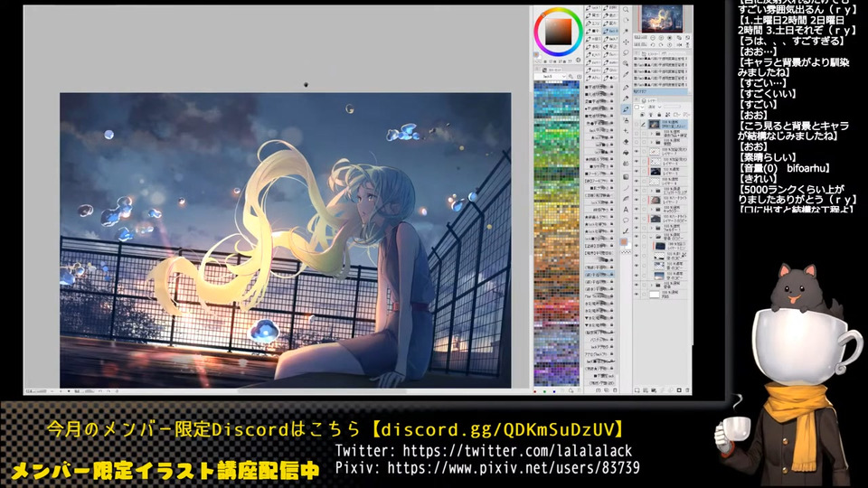Image resolution: width=868 pixels, height=488 pixels.
Task: Hide the レイヤー2のコピー layer
Action: [x=636, y=219]
